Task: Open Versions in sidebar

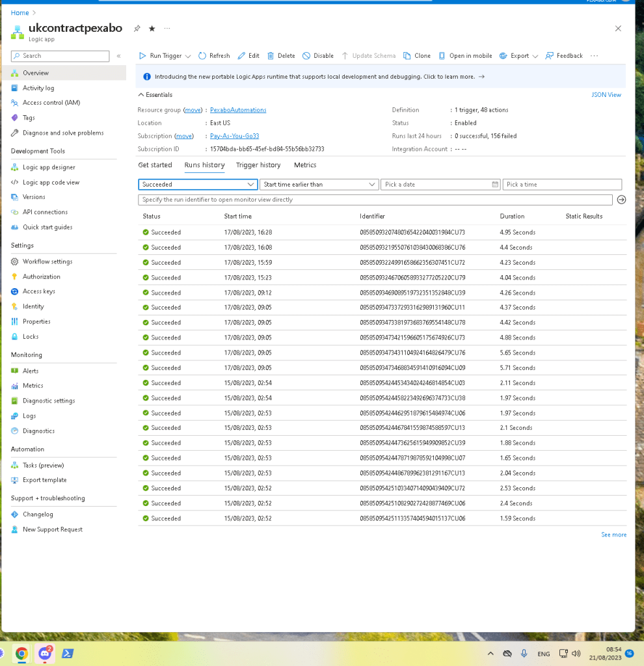Action: (x=34, y=197)
